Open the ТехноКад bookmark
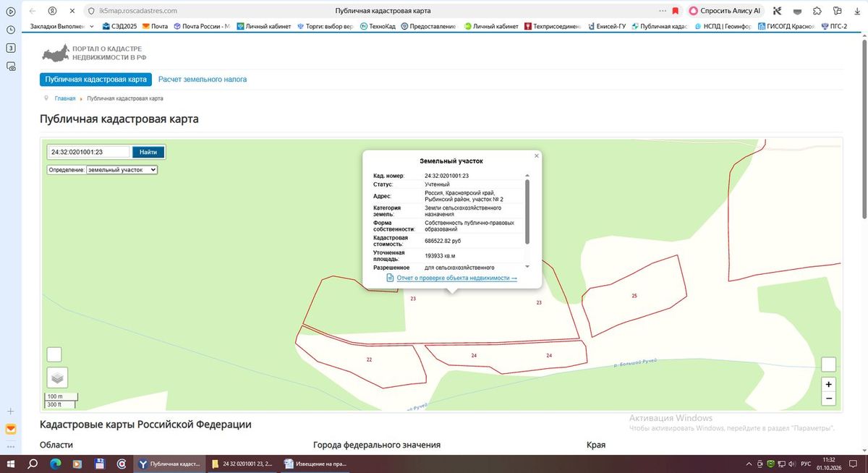The width and height of the screenshot is (868, 473). [x=376, y=27]
